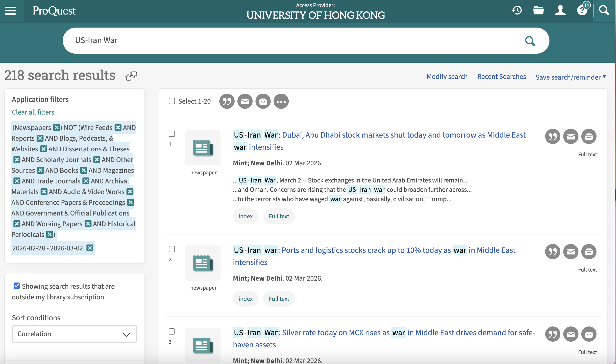616x364 pixels.
Task: Email the Silver rate today article
Action: click(x=571, y=334)
